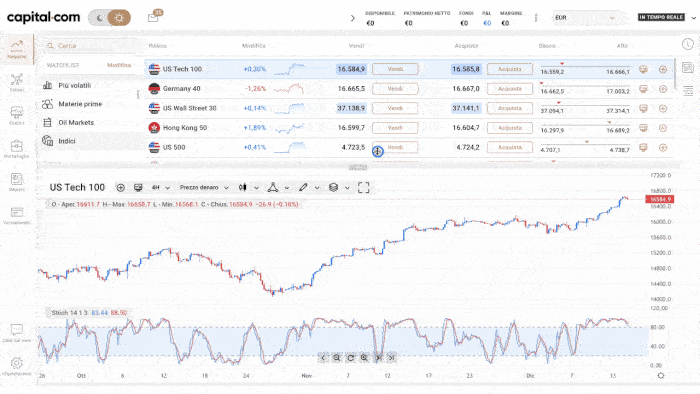This screenshot has width=700, height=394.
Task: Add chart via plus icon beside US Tech 100
Action: (121, 188)
